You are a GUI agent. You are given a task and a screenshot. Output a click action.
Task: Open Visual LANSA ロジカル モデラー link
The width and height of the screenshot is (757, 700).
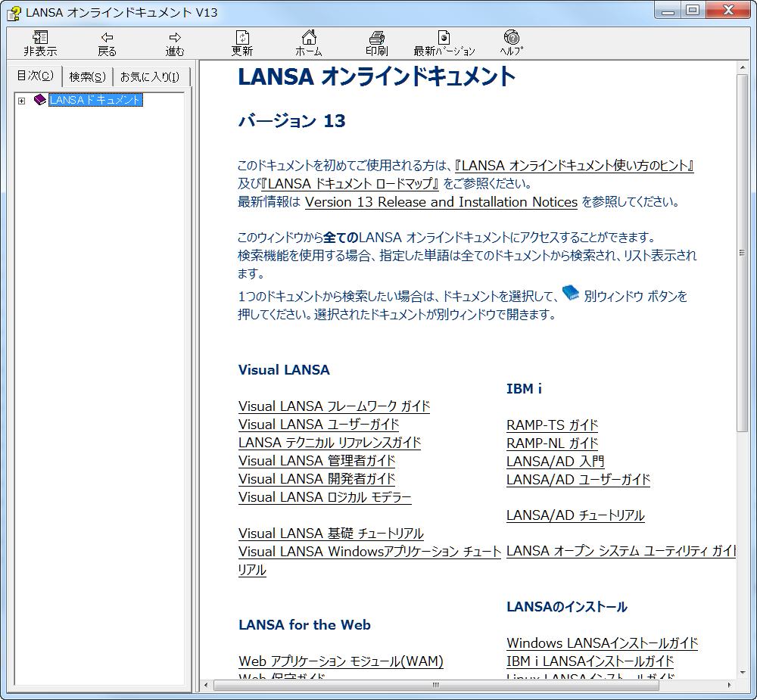click(325, 497)
